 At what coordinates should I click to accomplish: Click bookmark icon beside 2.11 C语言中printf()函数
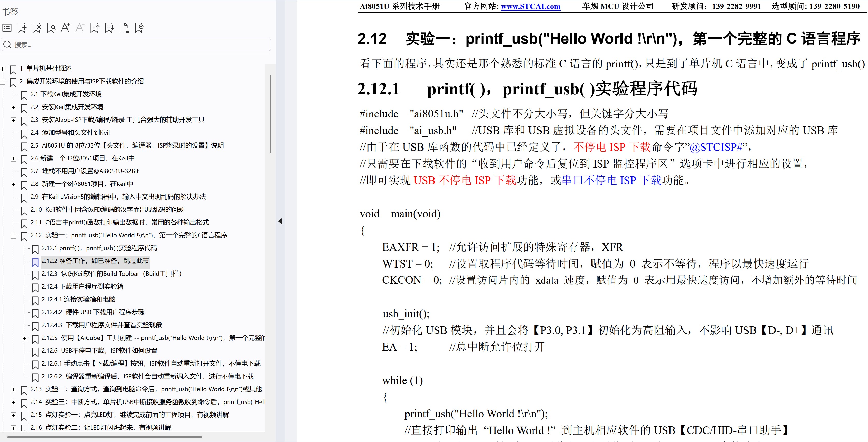24,223
